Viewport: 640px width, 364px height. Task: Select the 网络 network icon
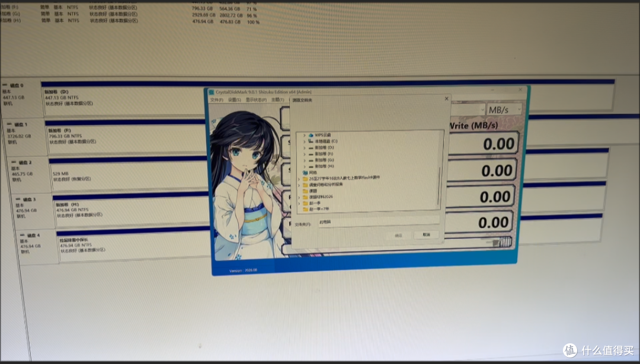point(305,172)
